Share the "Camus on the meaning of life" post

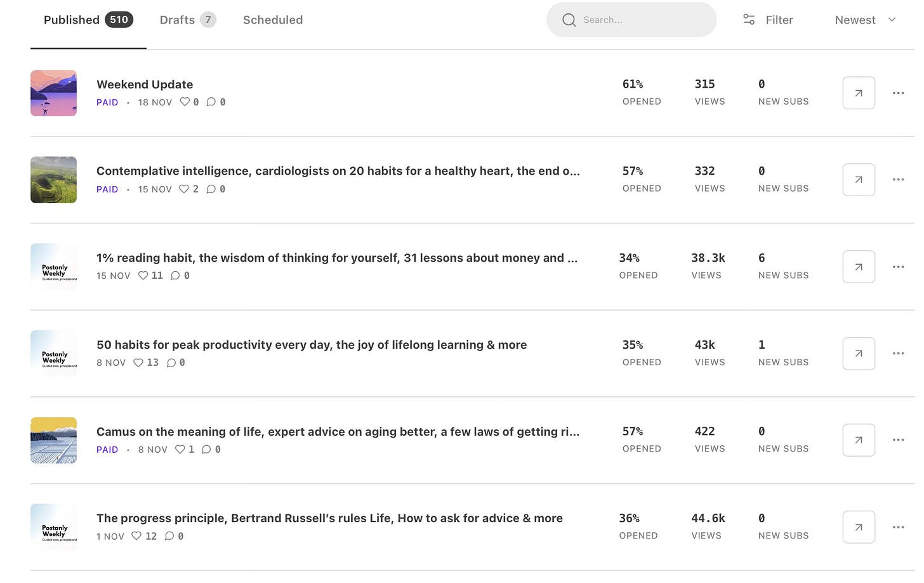coord(858,440)
